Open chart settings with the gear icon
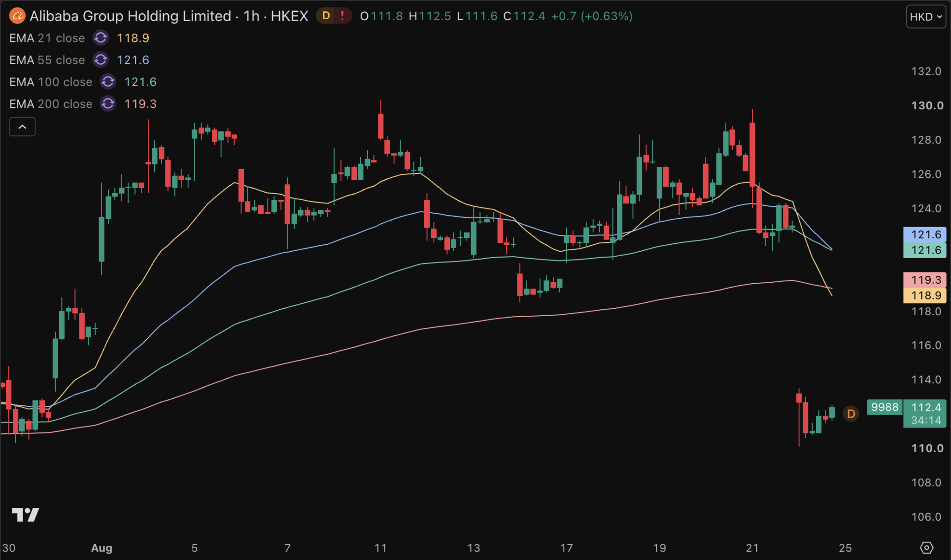The image size is (951, 560). tap(926, 548)
